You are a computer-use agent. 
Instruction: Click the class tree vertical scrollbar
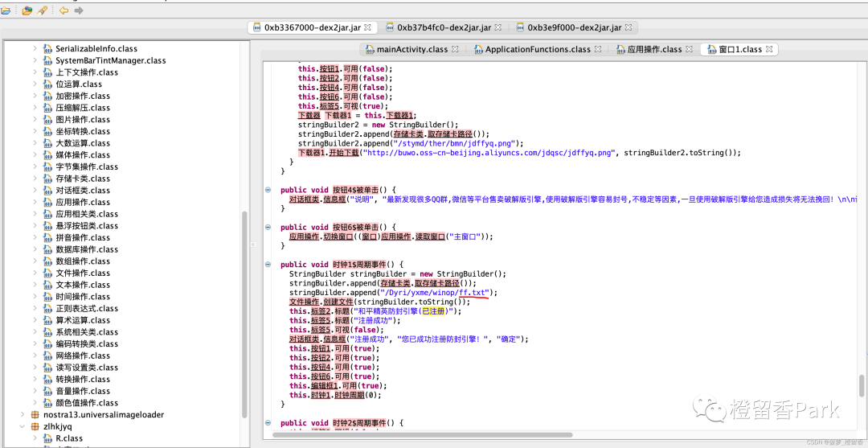pyautogui.click(x=244, y=315)
